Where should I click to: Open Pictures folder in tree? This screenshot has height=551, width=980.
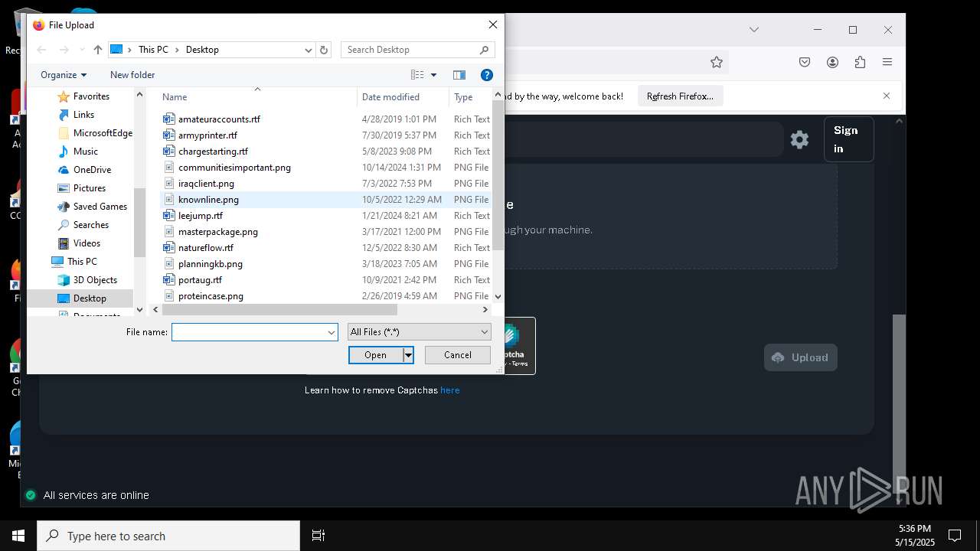tap(90, 188)
